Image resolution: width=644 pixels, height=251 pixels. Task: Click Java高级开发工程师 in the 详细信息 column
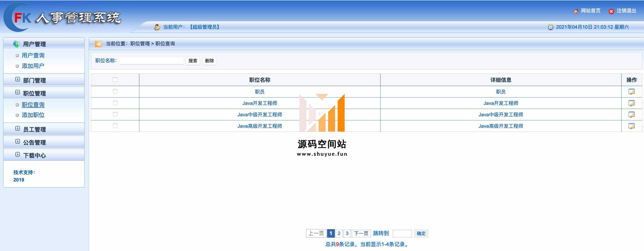pyautogui.click(x=501, y=126)
